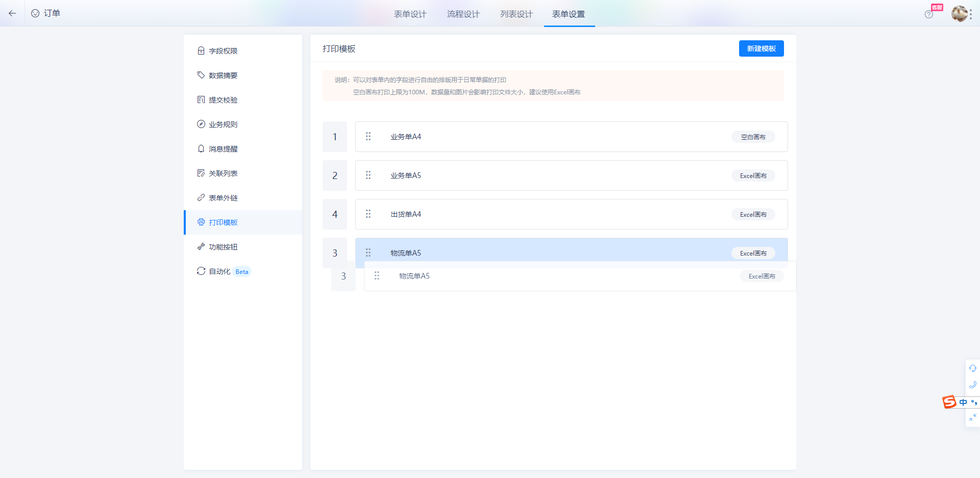Open customer service headset icon
This screenshot has height=478, width=980.
tap(973, 368)
